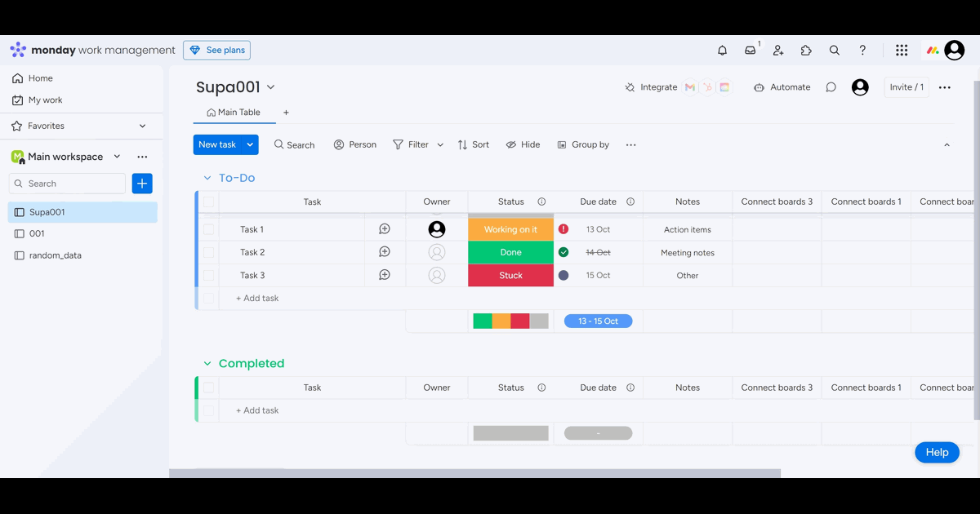Click the user profile avatar in top bar

tap(955, 51)
